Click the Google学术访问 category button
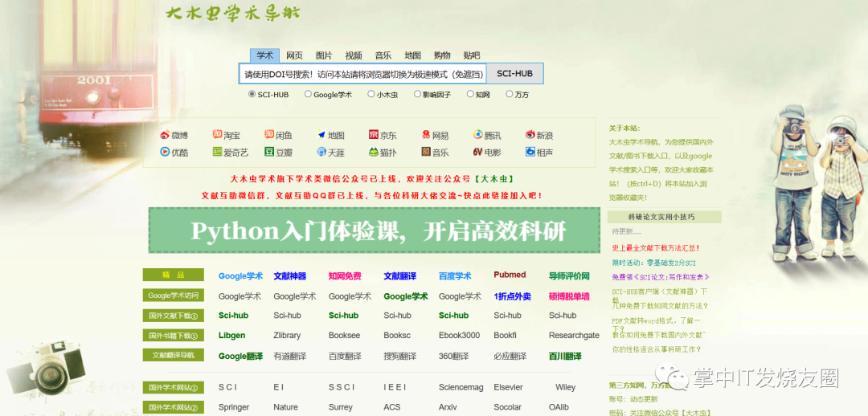This screenshot has width=868, height=416. click(174, 296)
